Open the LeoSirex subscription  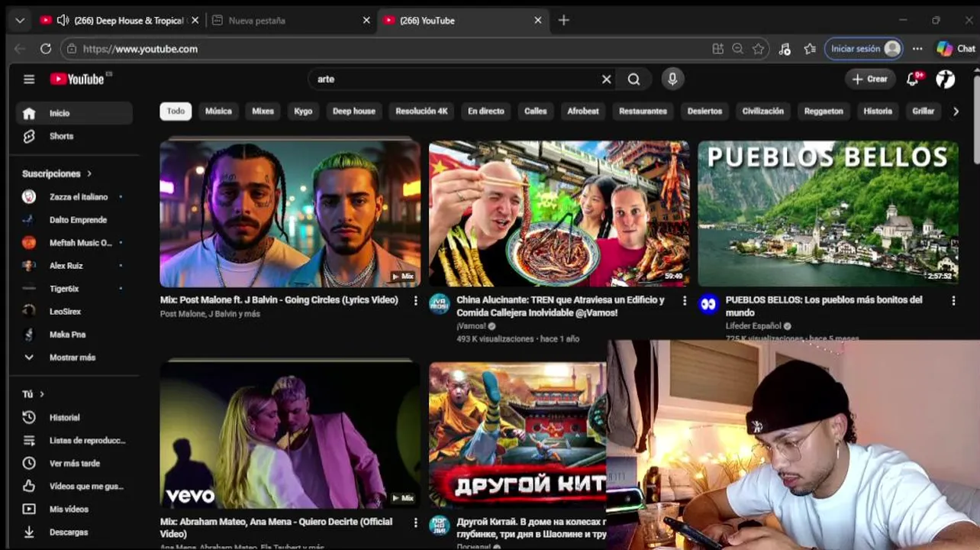click(74, 312)
